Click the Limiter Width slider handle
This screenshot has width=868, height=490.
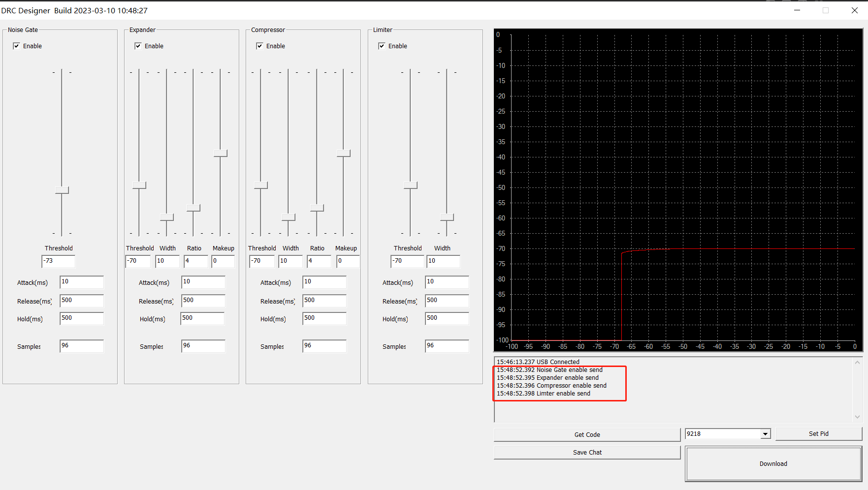tap(446, 217)
